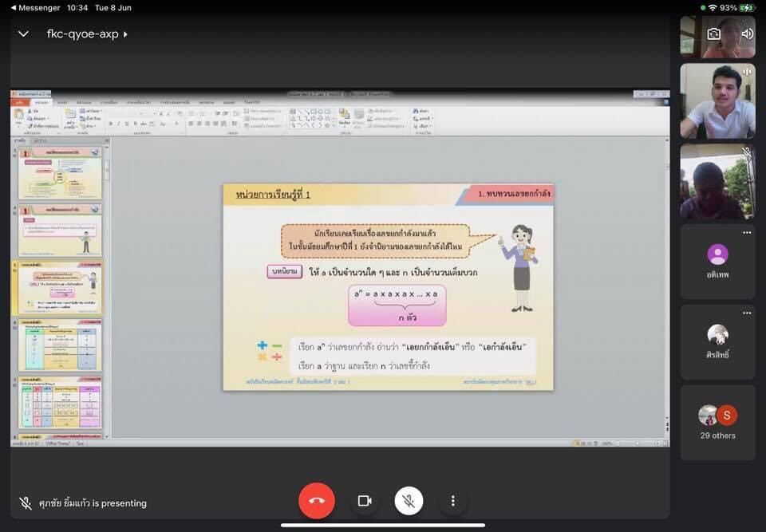Collapse the meeting with the down chevron
766x532 pixels.
[23, 34]
